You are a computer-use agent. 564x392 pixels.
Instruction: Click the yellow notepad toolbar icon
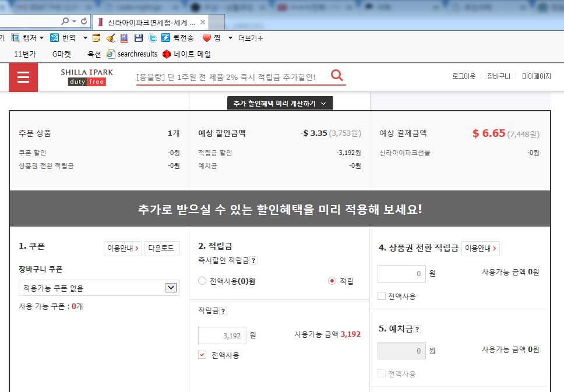click(96, 38)
